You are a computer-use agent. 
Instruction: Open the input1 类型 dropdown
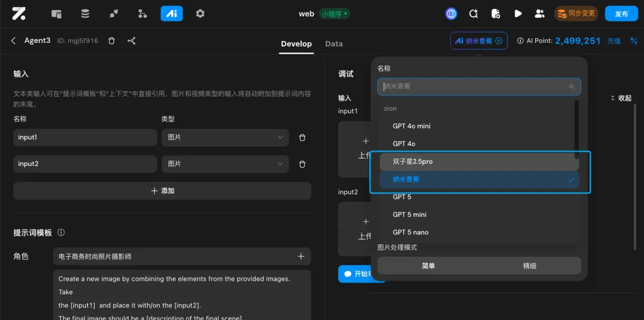[x=225, y=138]
